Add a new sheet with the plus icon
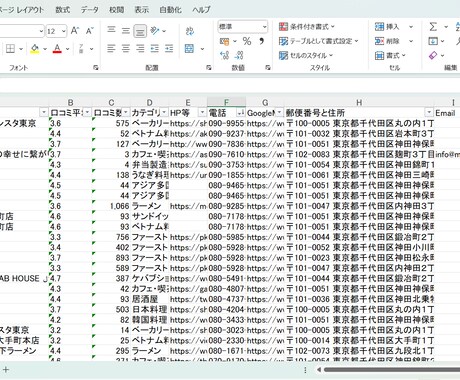The width and height of the screenshot is (460, 380). coord(6,369)
